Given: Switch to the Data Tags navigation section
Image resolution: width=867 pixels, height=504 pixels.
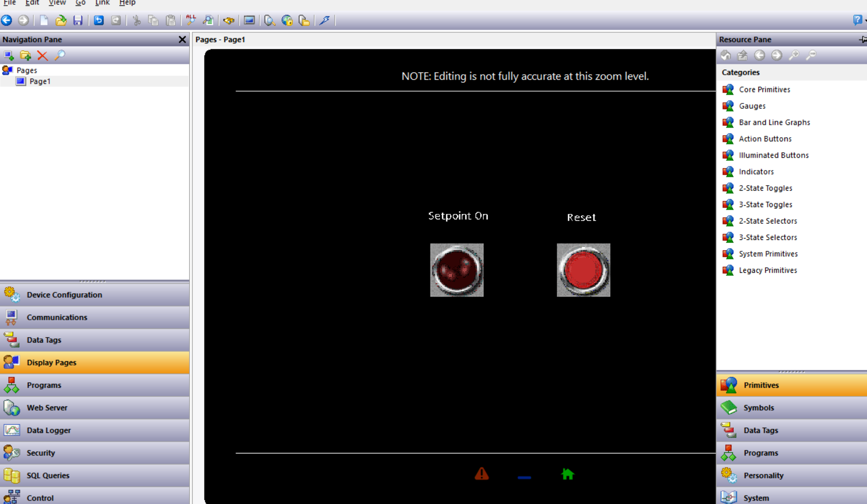Looking at the screenshot, I should (44, 340).
